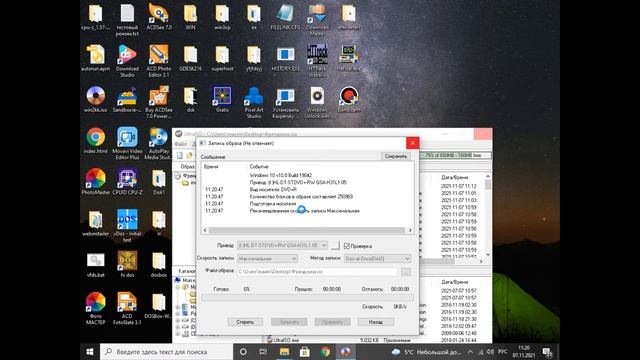Open vfds.bat batch file icon

[x=96, y=264]
